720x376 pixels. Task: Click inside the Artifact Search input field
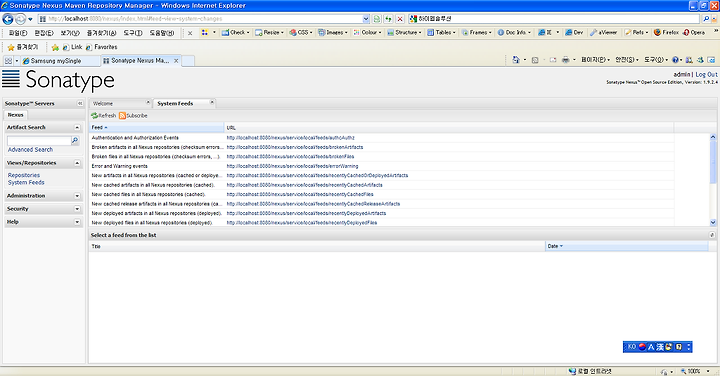[39, 140]
